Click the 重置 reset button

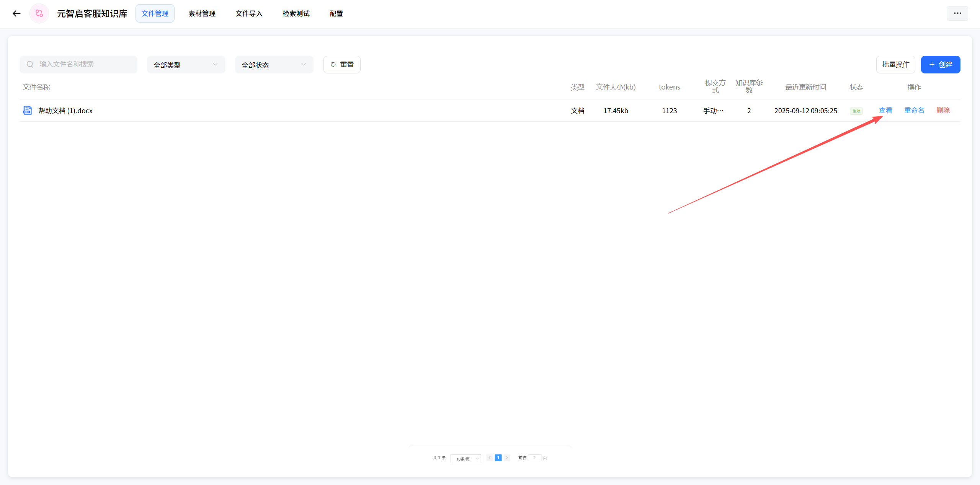(x=342, y=65)
